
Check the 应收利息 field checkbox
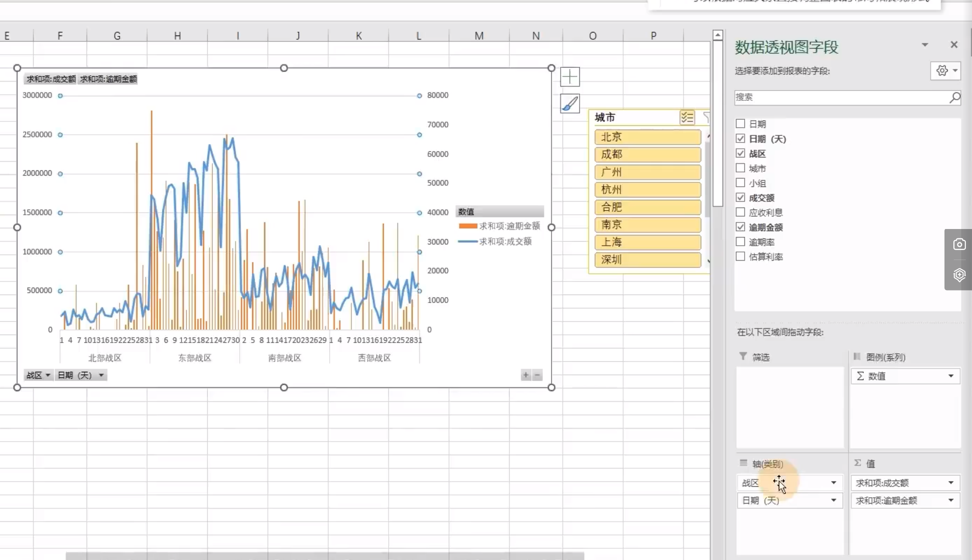(x=740, y=212)
